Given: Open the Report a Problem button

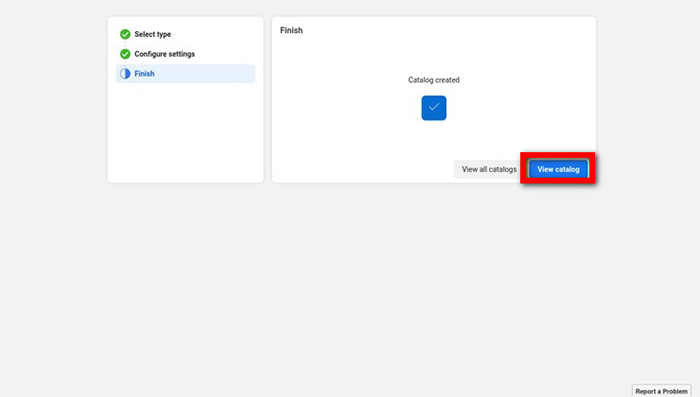Looking at the screenshot, I should pos(661,391).
